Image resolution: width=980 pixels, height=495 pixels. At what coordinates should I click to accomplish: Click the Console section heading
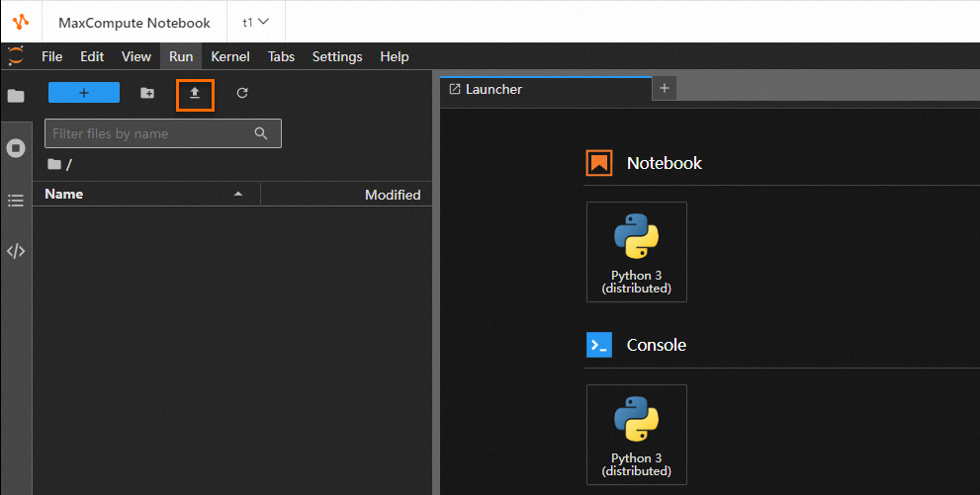click(x=657, y=345)
